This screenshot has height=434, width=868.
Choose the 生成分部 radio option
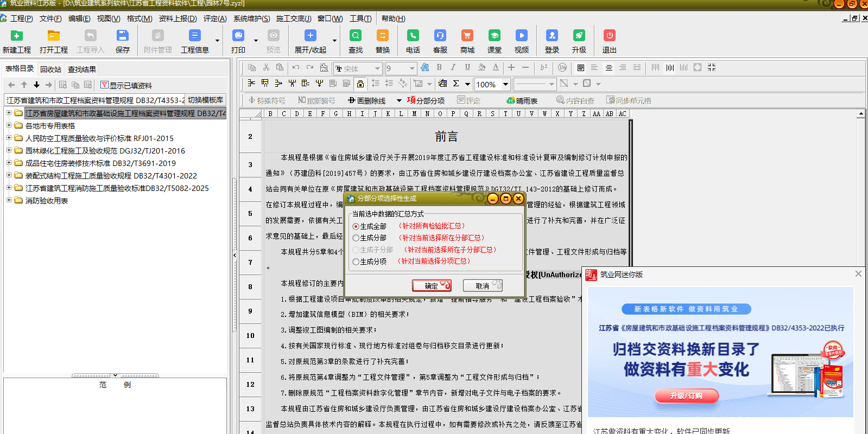(x=356, y=238)
